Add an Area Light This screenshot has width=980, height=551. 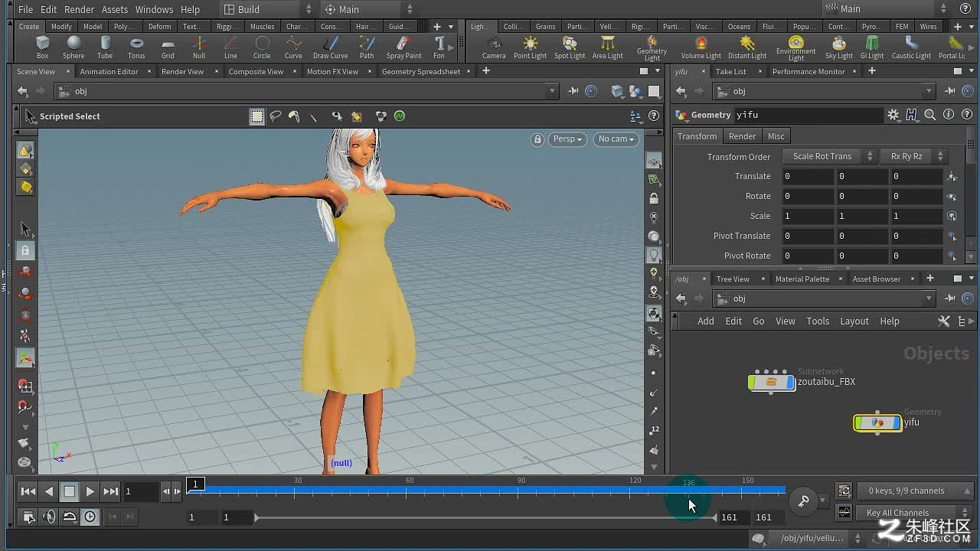pyautogui.click(x=608, y=47)
